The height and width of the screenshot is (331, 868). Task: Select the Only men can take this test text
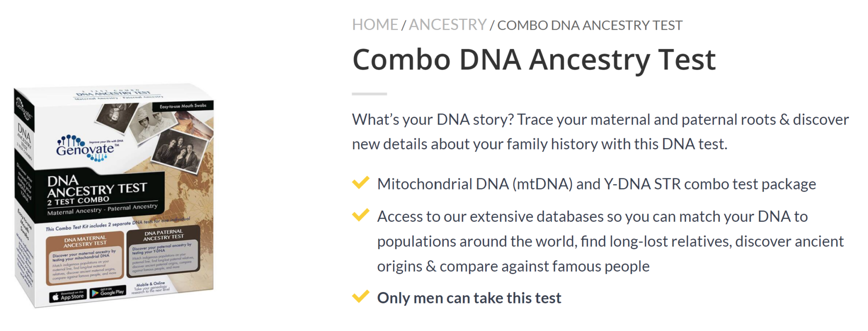click(469, 298)
